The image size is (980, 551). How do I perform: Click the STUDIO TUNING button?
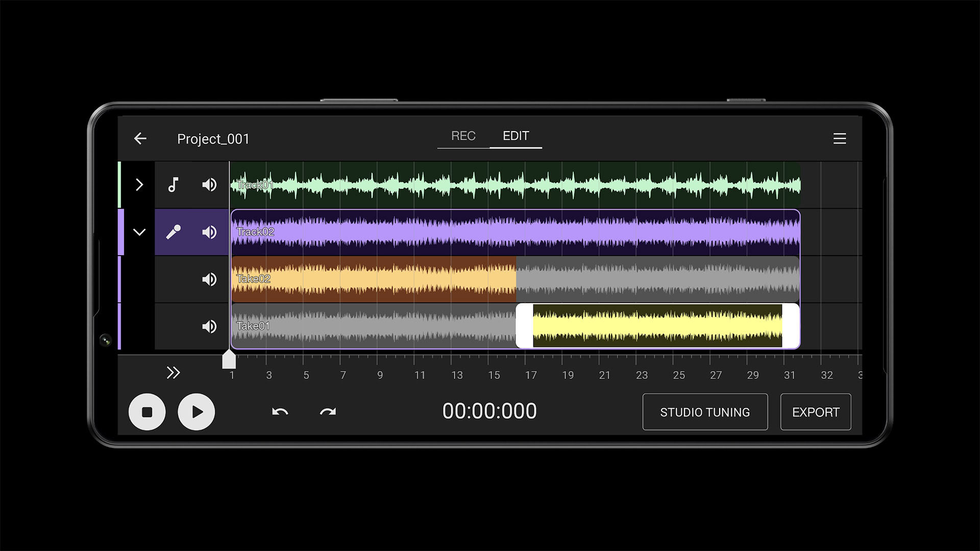705,411
